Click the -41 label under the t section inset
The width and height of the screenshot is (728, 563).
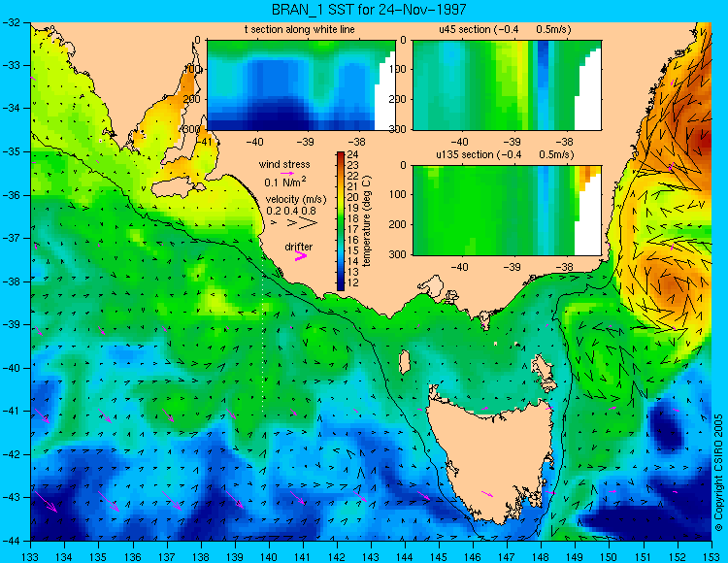point(203,141)
